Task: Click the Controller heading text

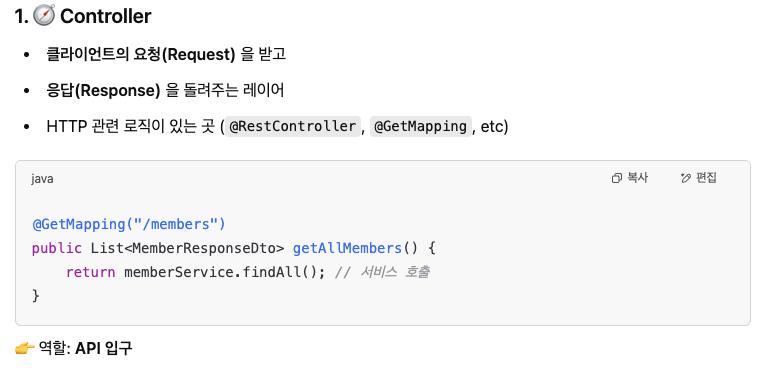Action: point(105,16)
